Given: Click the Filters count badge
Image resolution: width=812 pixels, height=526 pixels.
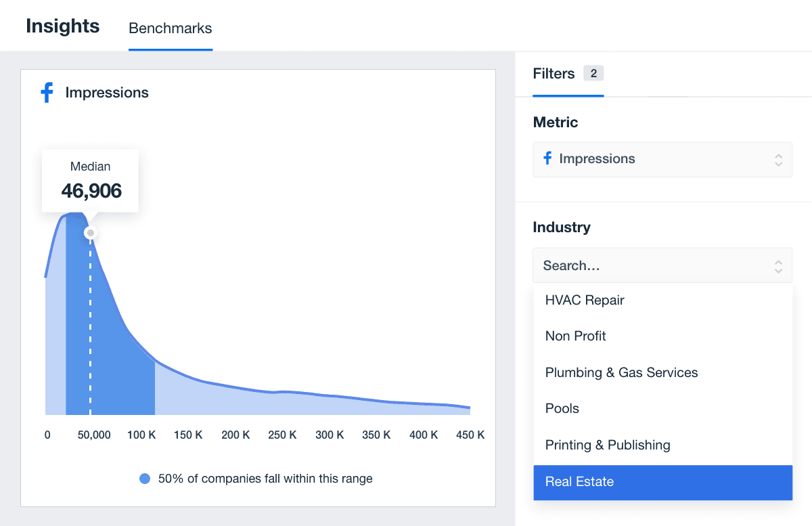Looking at the screenshot, I should (x=593, y=74).
